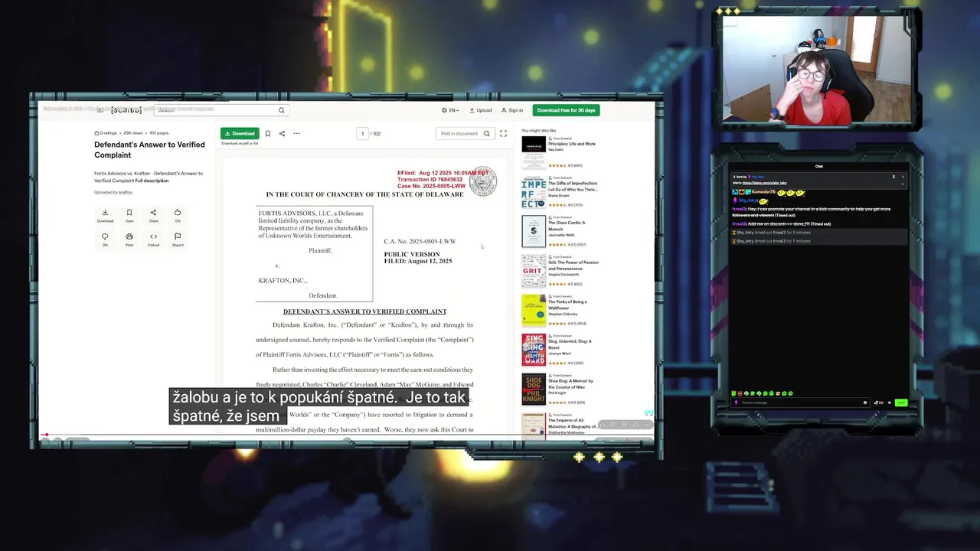This screenshot has width=980, height=551.
Task: Click the link in pinned chat message
Action: 765,183
